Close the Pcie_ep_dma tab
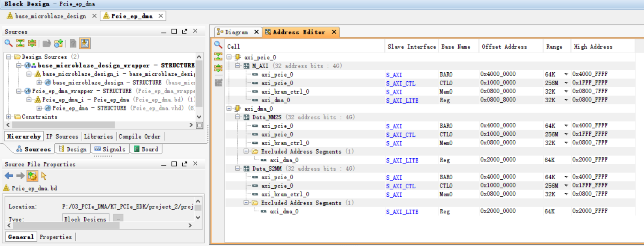 [161, 16]
